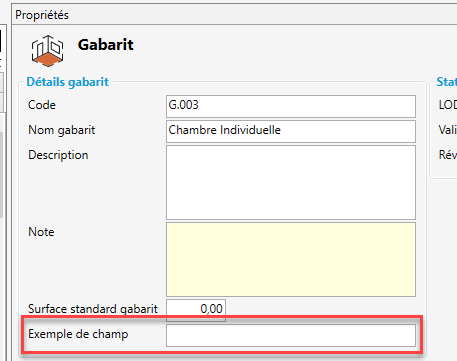
Task: Click the Nom gabarit label
Action: click(62, 130)
